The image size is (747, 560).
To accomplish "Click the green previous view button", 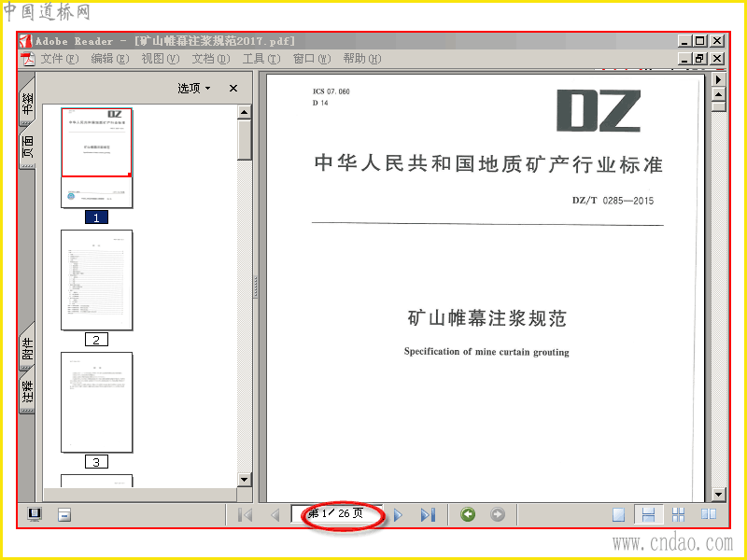I will coord(468,514).
